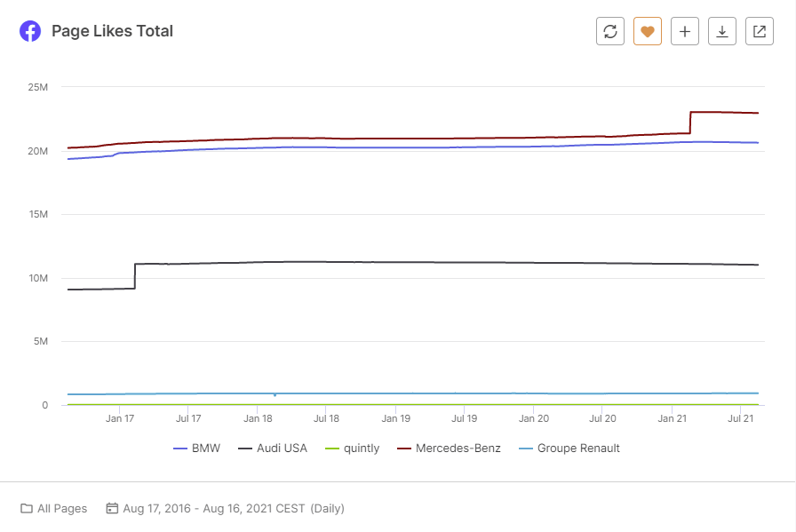Click the Page Likes Total title
Image resolution: width=796 pixels, height=532 pixels.
pos(112,31)
